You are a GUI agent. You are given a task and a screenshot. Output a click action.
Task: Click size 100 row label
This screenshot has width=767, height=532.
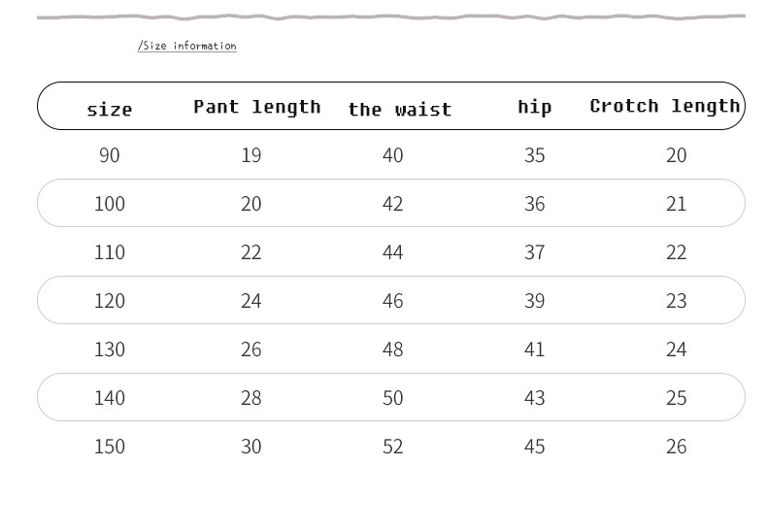(110, 204)
